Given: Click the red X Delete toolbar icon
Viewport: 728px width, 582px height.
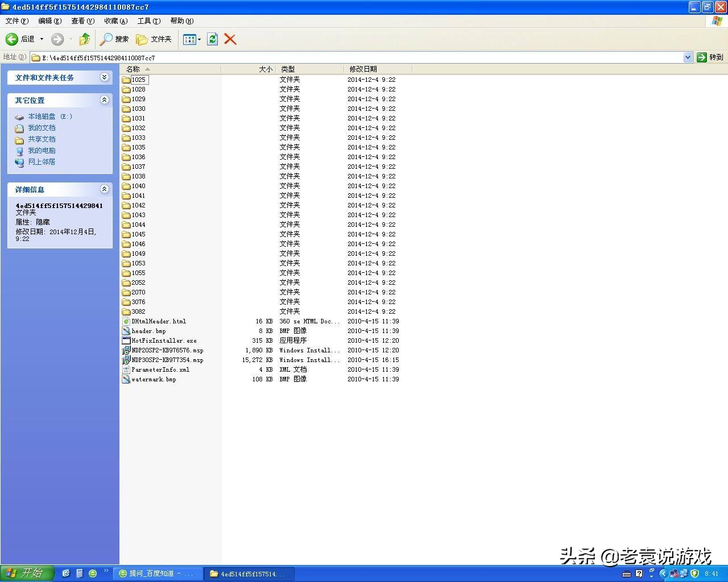Looking at the screenshot, I should [x=230, y=39].
